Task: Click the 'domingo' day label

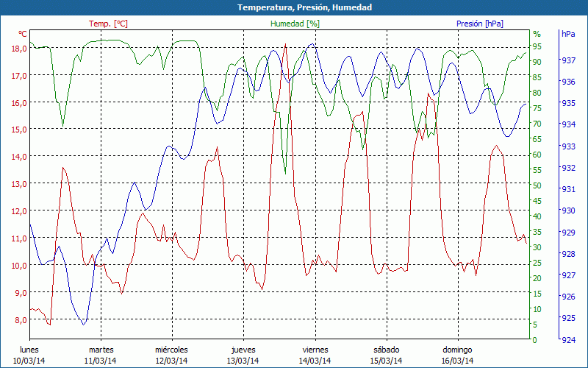Action: pyautogui.click(x=457, y=350)
